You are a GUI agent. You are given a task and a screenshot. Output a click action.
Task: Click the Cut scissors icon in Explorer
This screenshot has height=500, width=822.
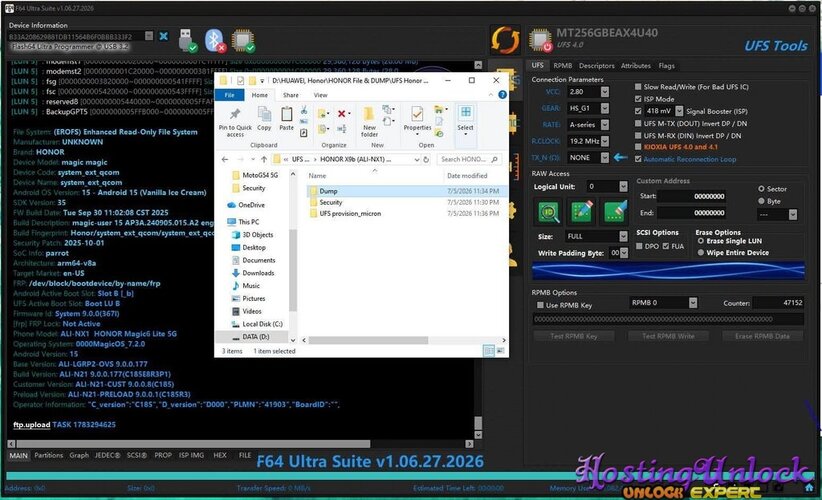tap(304, 111)
